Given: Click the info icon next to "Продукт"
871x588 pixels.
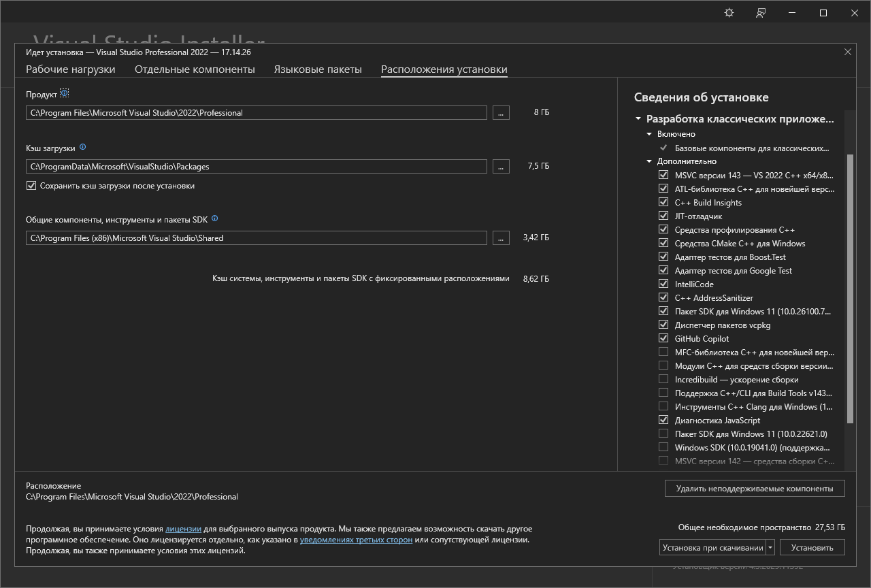Looking at the screenshot, I should point(64,93).
